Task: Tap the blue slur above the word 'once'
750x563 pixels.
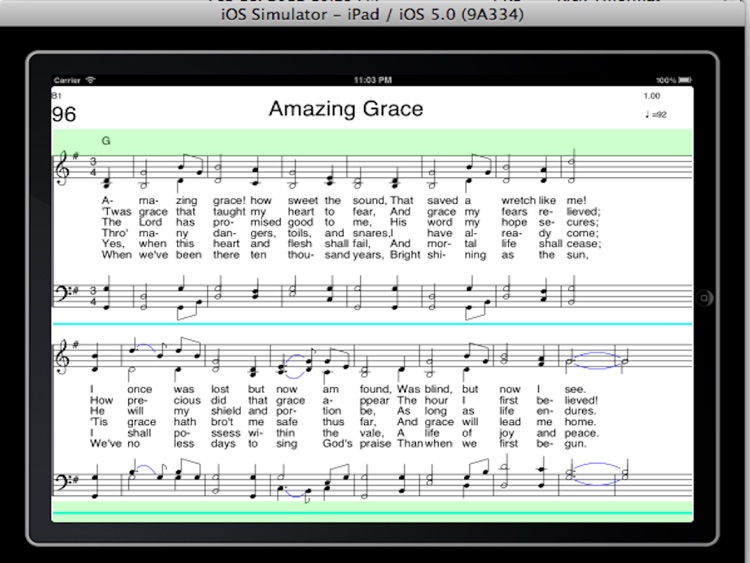Action: [146, 348]
